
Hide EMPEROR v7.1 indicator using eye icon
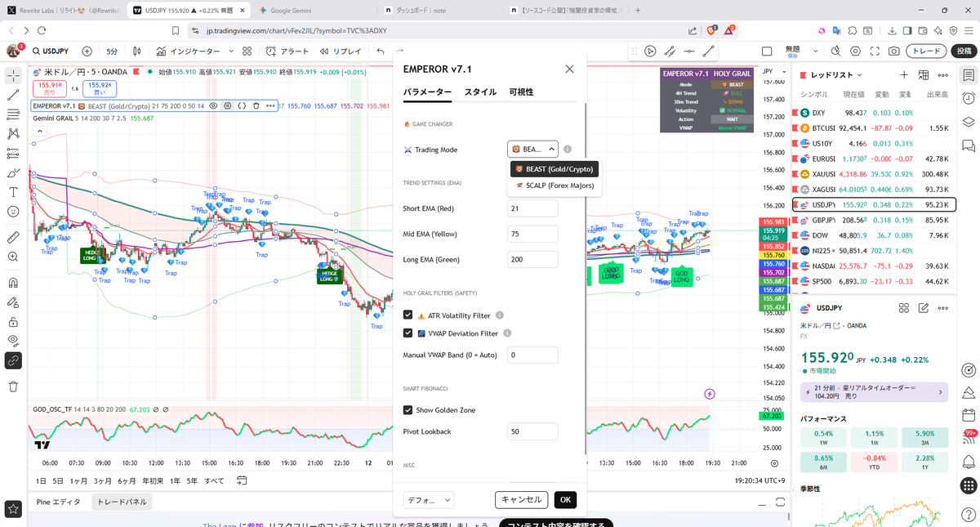[213, 106]
